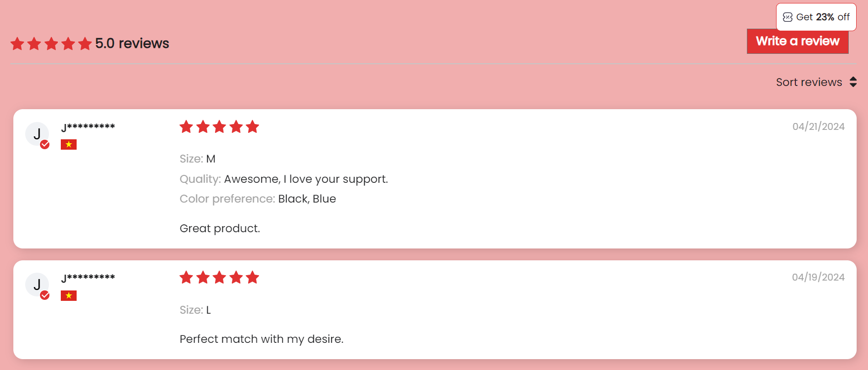Select the Great product review text
This screenshot has width=868, height=370.
220,228
